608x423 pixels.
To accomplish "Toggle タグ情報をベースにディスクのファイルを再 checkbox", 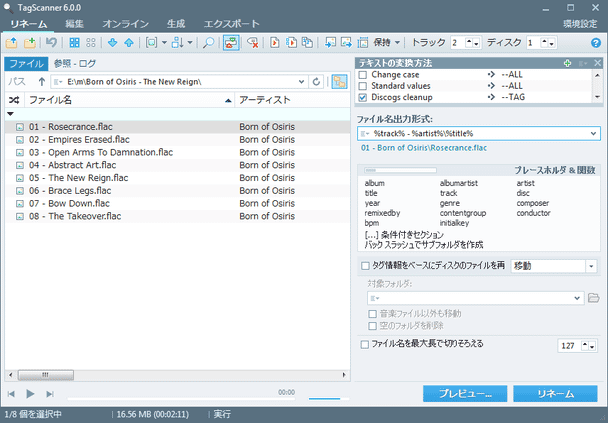I will [365, 266].
